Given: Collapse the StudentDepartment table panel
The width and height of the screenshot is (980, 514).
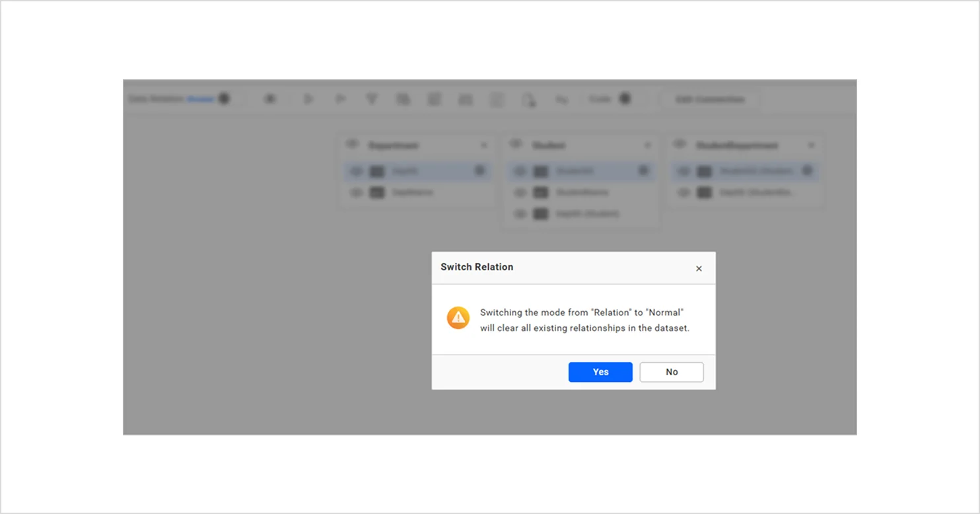Looking at the screenshot, I should click(812, 145).
